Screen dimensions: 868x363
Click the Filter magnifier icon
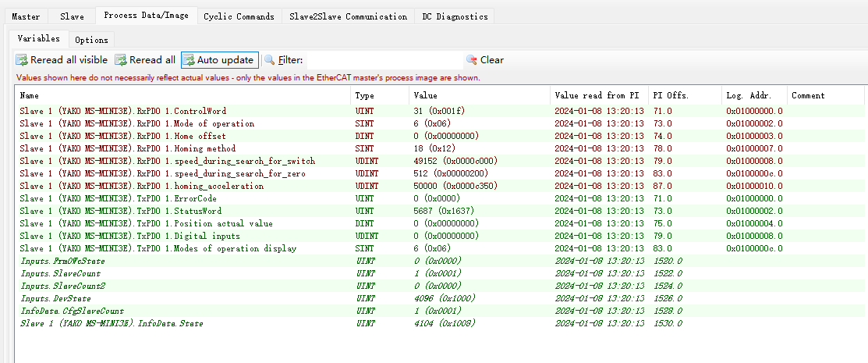click(x=270, y=60)
